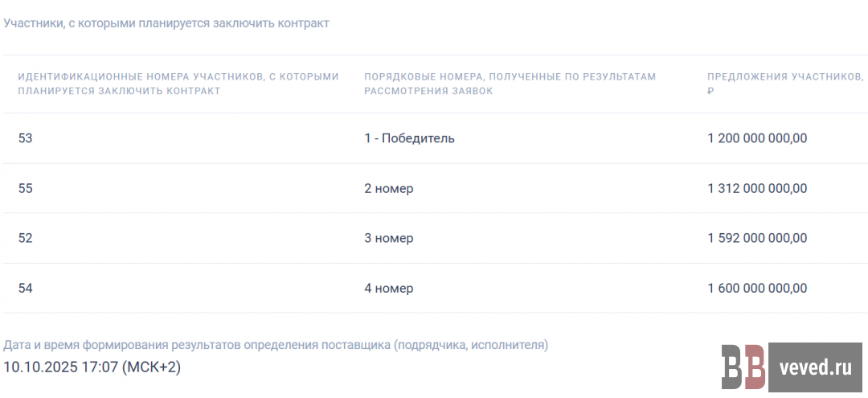Click the BB logo icon

(743, 367)
